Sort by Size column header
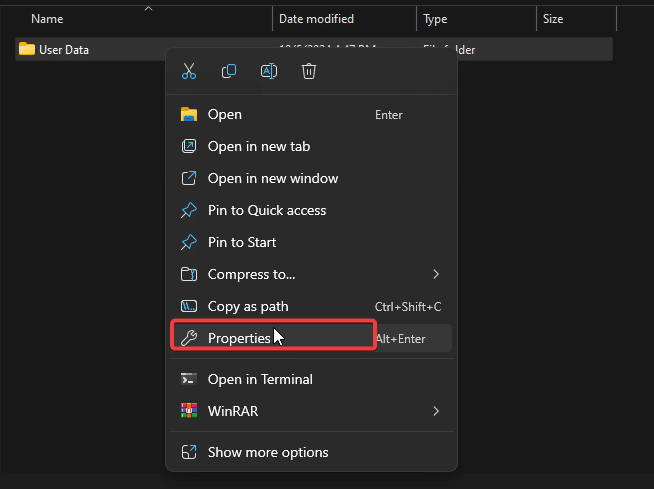 tap(552, 19)
